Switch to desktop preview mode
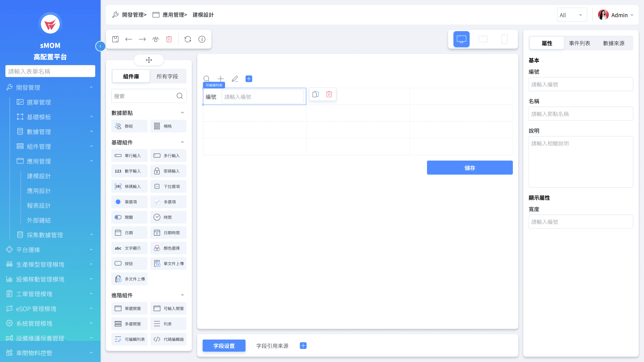 (461, 39)
